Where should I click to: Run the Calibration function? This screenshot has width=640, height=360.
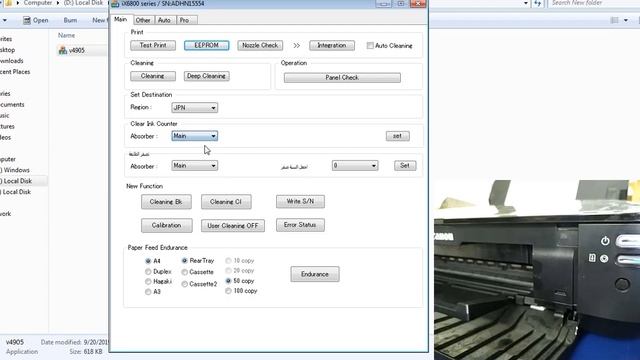[x=167, y=225]
